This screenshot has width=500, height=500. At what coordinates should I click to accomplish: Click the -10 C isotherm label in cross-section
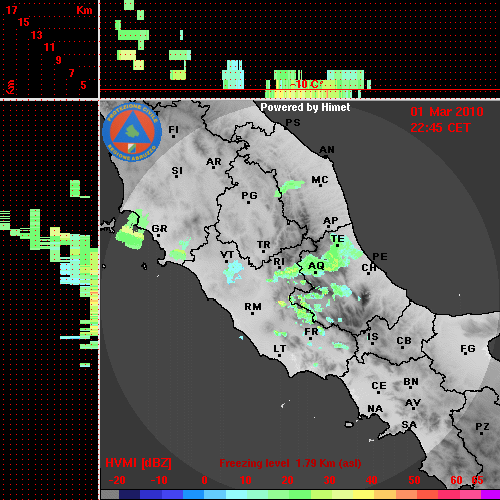coord(304,84)
